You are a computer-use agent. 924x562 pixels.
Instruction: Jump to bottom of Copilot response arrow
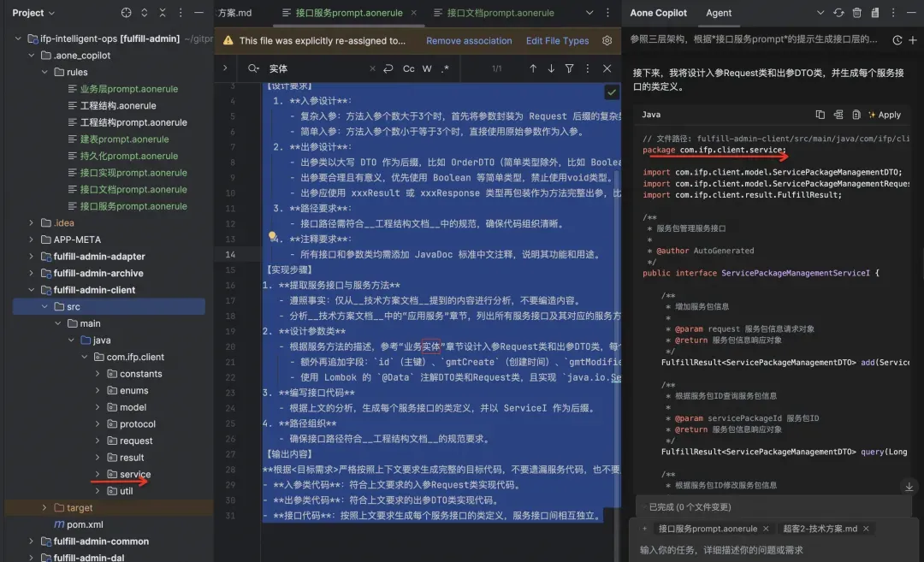pyautogui.click(x=909, y=487)
